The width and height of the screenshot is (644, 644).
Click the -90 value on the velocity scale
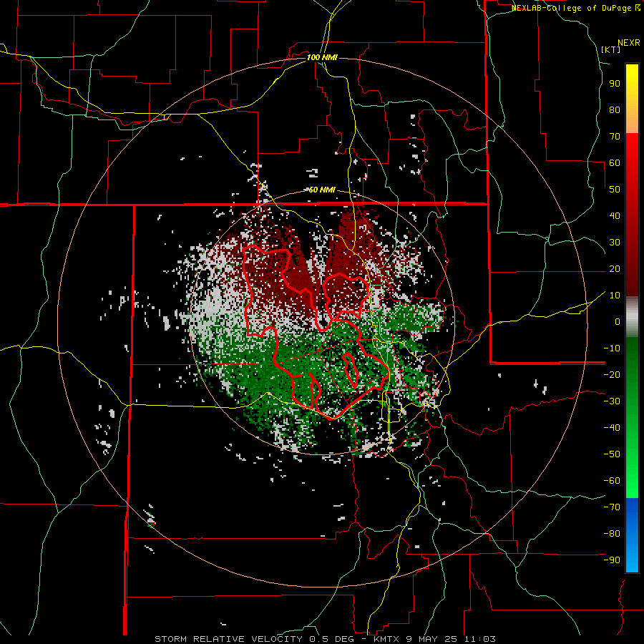(x=612, y=560)
